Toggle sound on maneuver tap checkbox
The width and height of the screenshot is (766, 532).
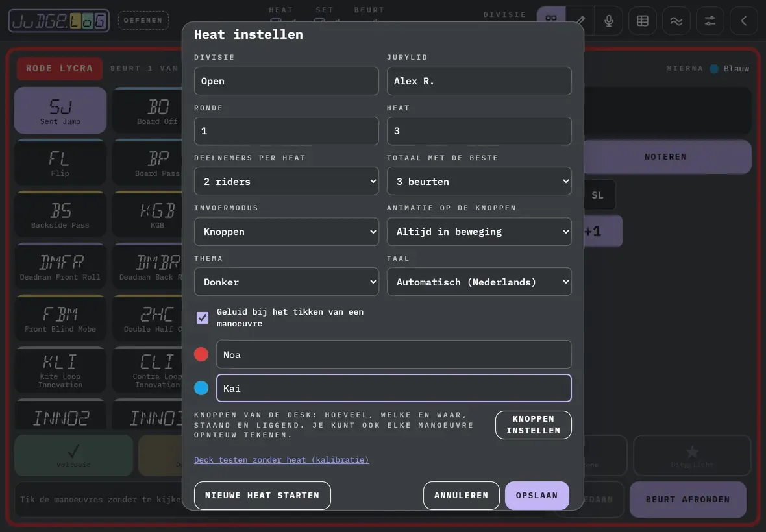[x=203, y=318]
